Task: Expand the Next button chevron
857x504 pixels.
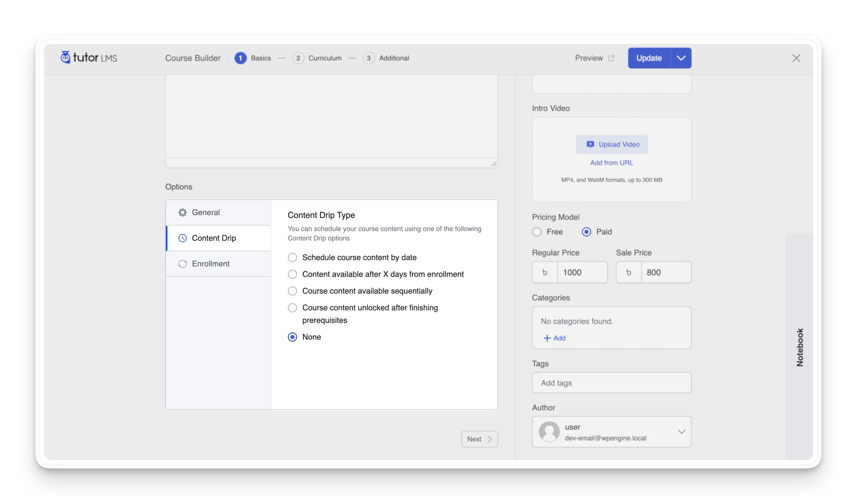Action: (490, 439)
